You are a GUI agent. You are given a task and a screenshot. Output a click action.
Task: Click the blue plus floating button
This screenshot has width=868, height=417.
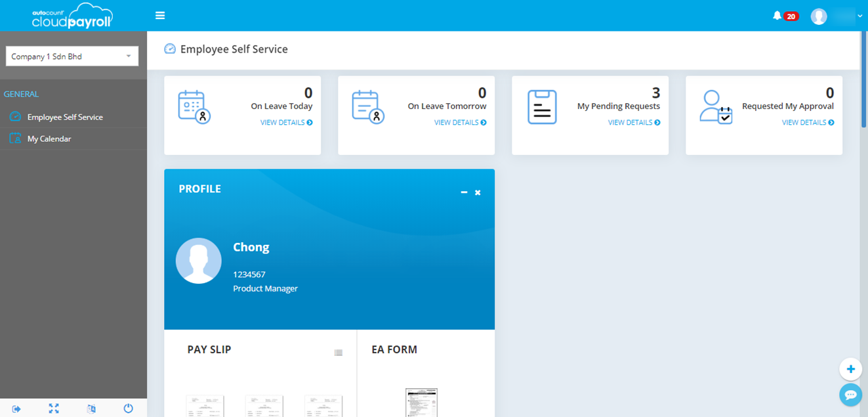(x=850, y=369)
